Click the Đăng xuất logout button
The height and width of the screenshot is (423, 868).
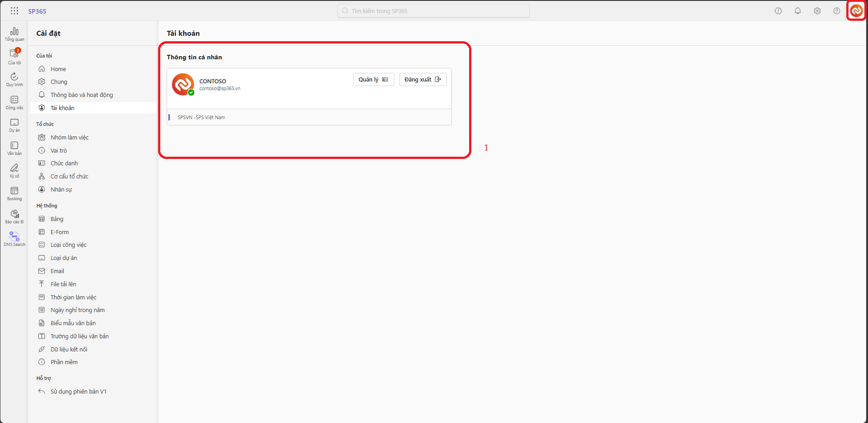click(x=422, y=80)
